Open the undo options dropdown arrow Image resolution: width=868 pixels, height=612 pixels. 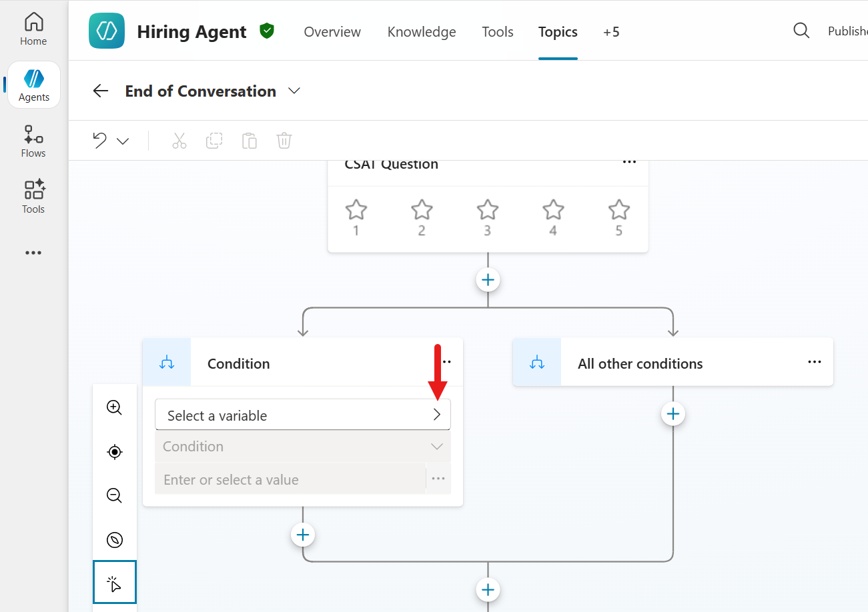[123, 141]
